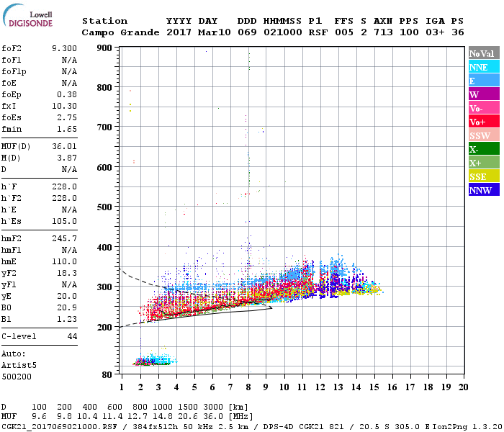Click the NNW dark blue legend entry

pos(484,191)
